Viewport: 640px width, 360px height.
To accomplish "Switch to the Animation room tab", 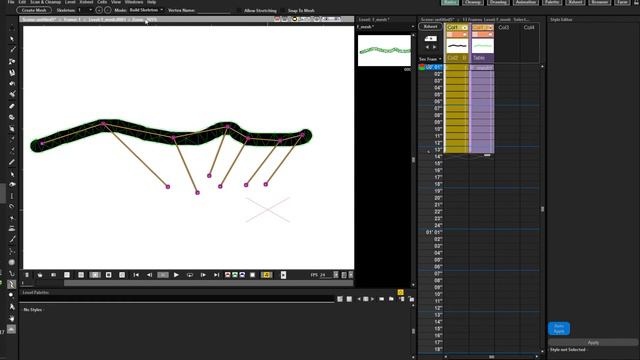I will 525,2.
